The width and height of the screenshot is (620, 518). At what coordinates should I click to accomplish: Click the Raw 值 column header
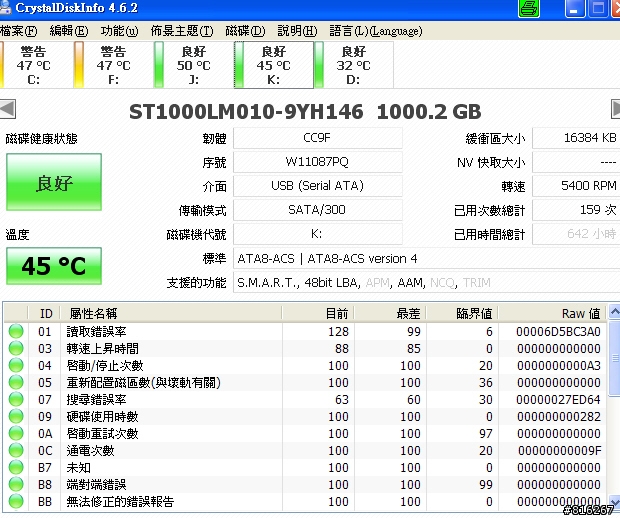[552, 314]
